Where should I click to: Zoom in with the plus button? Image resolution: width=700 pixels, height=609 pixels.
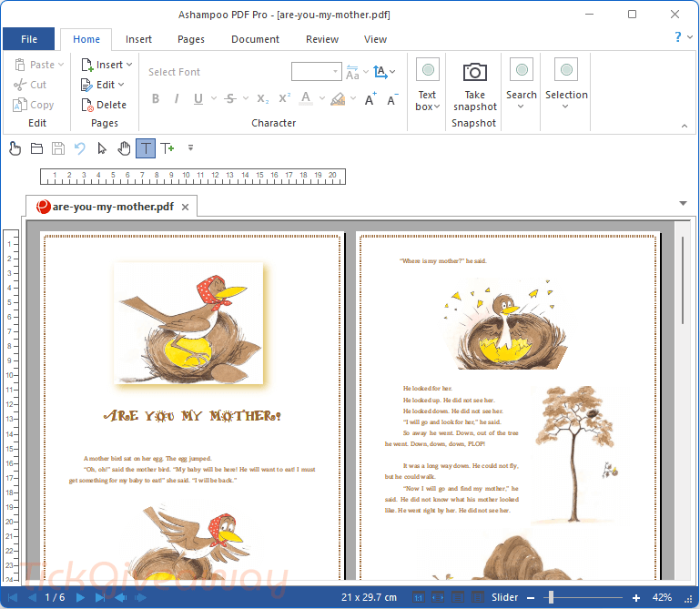coord(636,597)
